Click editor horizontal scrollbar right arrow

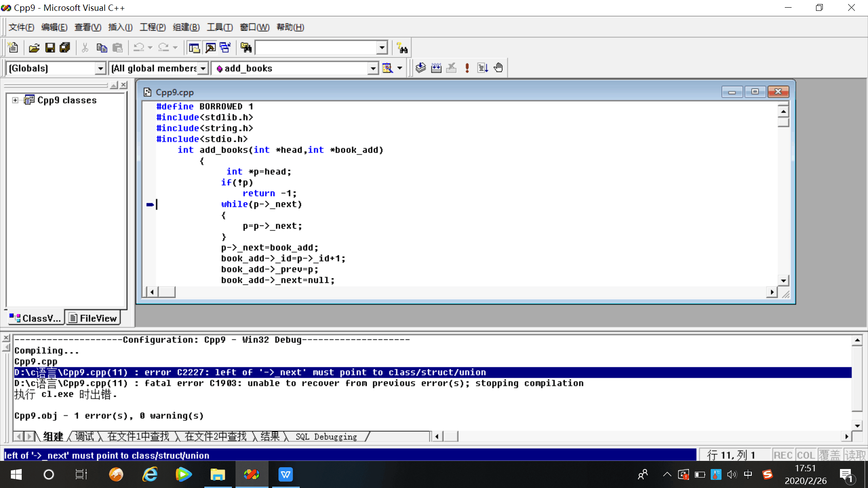click(x=772, y=292)
